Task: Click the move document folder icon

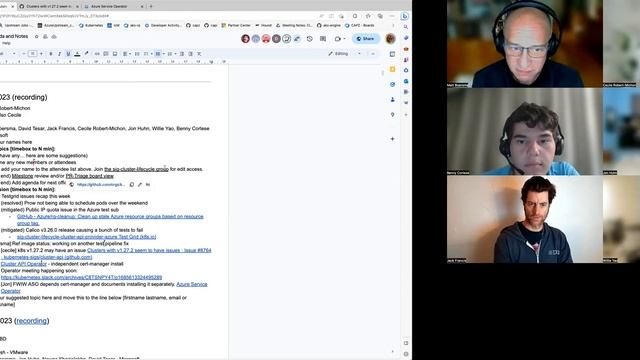Action: (x=45, y=36)
